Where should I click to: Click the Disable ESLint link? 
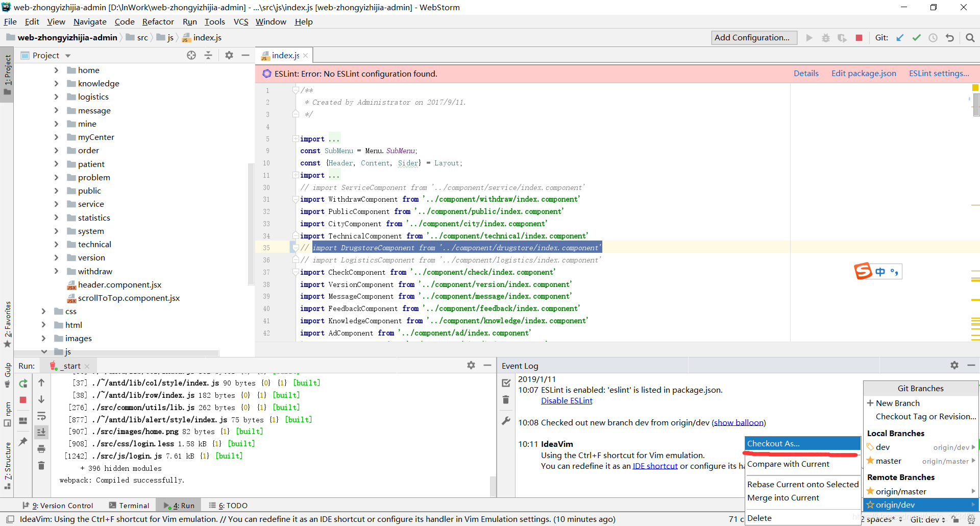coord(567,401)
